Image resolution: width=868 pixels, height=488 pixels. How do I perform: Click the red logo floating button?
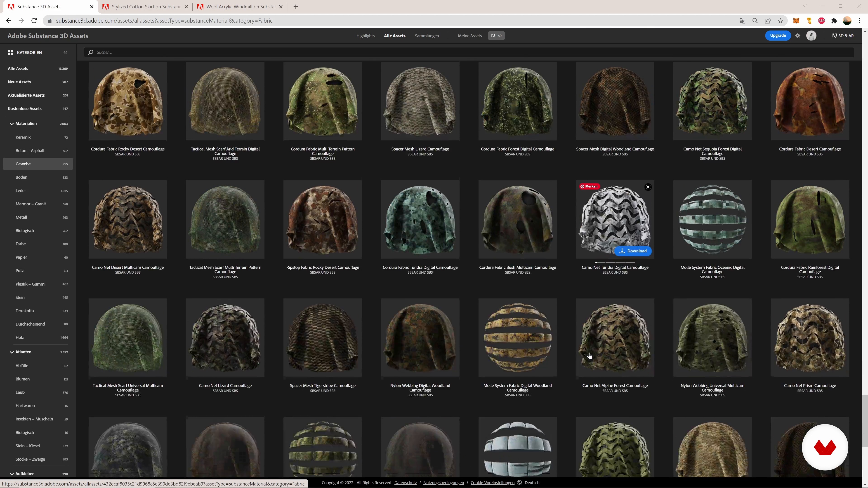pos(825,447)
